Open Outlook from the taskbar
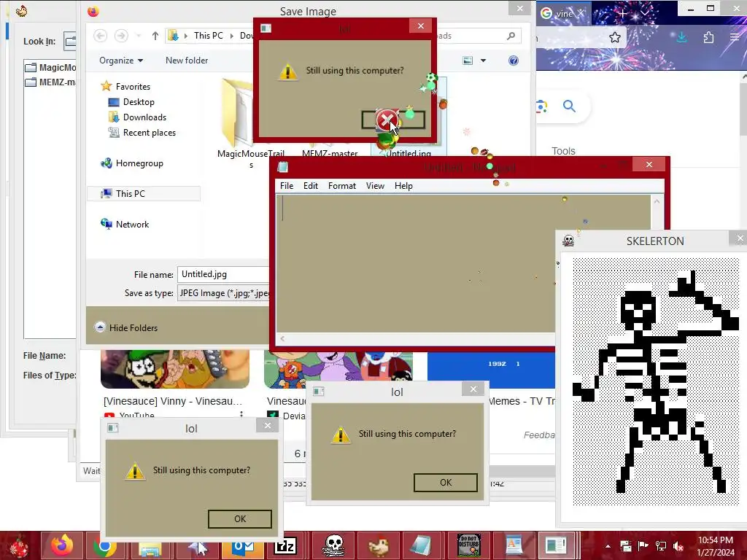 [242, 547]
